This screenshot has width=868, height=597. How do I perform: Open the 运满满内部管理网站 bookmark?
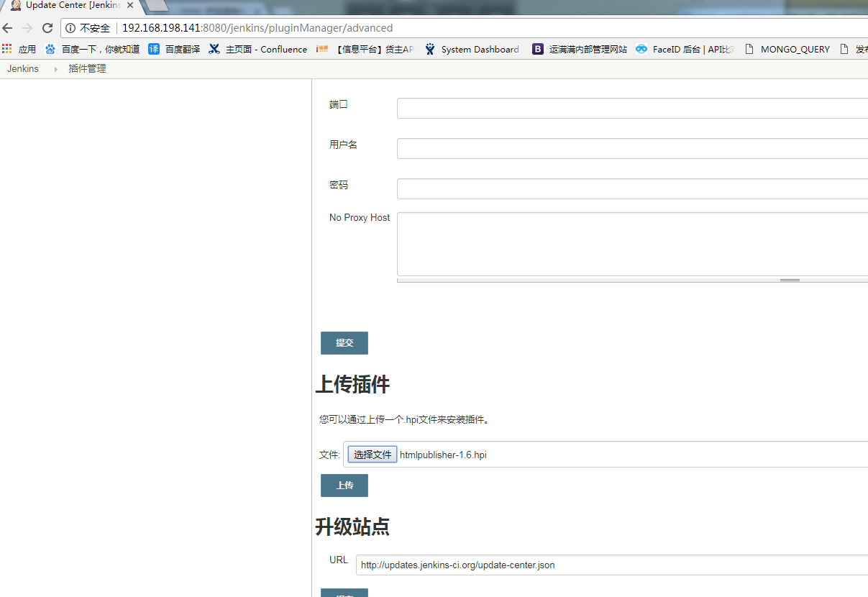(x=580, y=49)
